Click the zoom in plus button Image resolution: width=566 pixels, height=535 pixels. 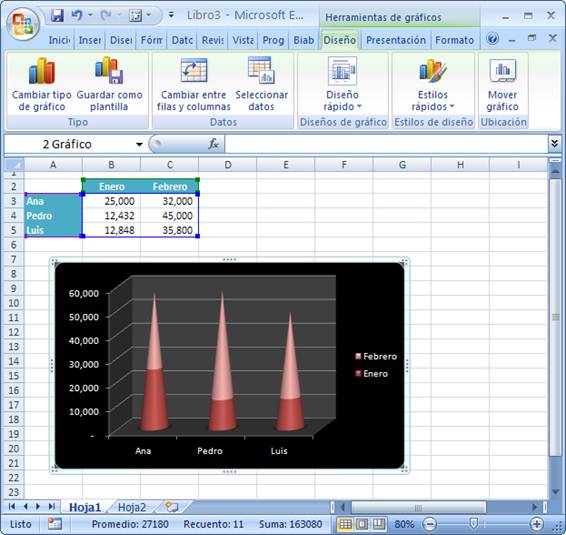pos(537,524)
